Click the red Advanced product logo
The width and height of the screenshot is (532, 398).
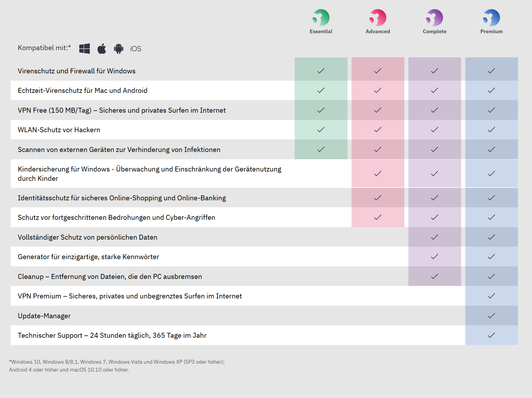(x=378, y=17)
